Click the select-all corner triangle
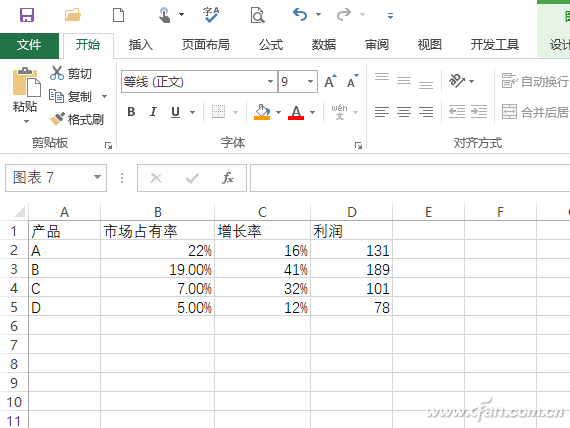The image size is (570, 428). (x=19, y=211)
